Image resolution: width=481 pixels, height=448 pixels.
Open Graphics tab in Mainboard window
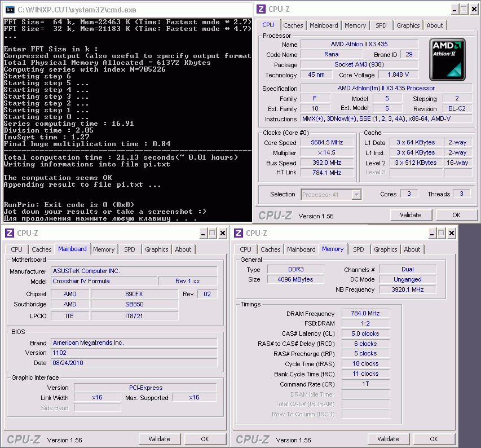tap(156, 249)
